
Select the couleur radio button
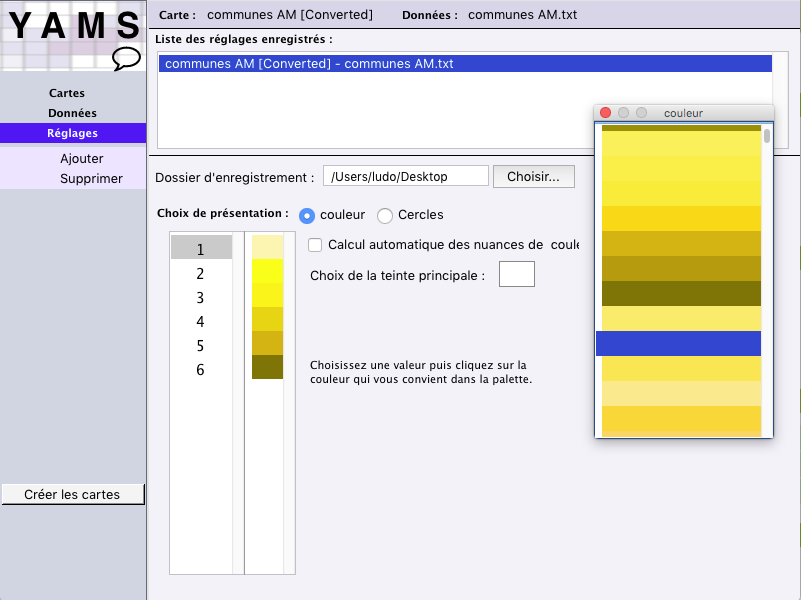pos(307,215)
